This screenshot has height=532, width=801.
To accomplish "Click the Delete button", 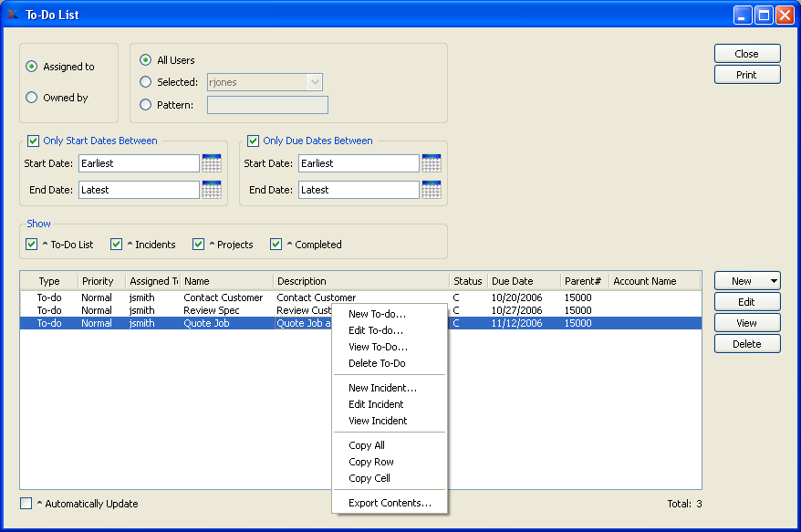I will coord(746,344).
